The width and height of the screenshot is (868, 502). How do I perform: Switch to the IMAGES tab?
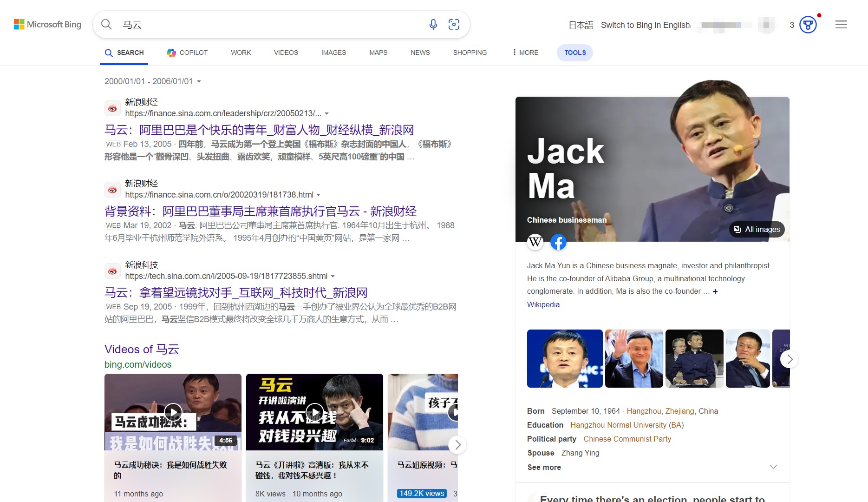pyautogui.click(x=333, y=53)
